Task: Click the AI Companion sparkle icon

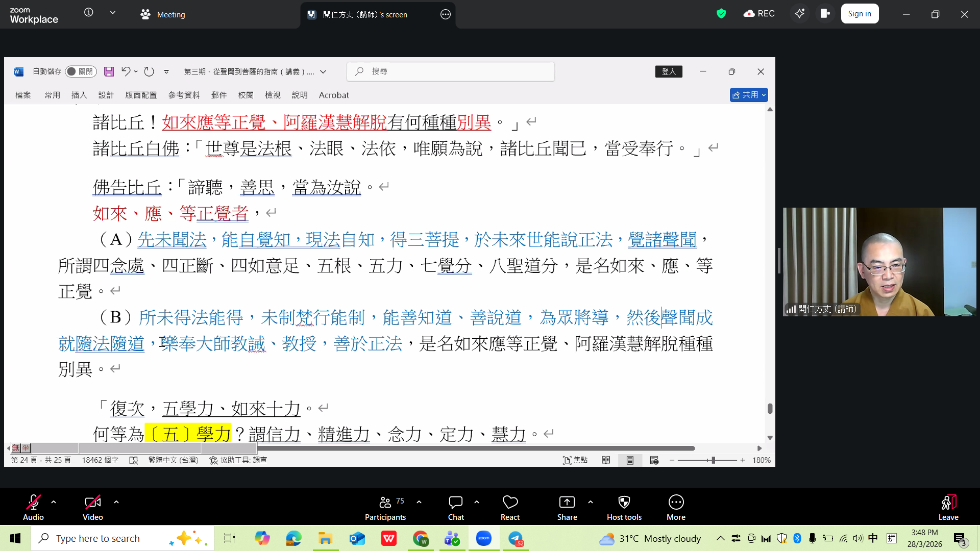Action: (x=799, y=14)
